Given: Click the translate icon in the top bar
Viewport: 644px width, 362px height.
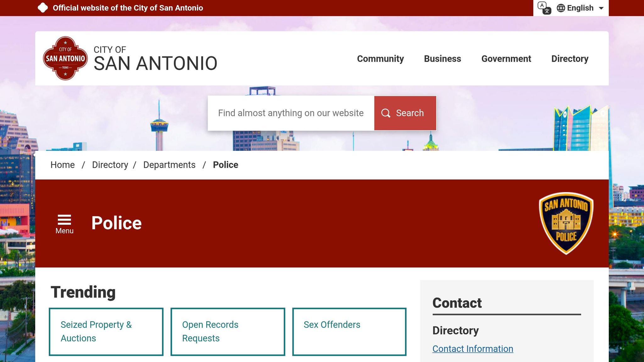Looking at the screenshot, I should pos(544,8).
